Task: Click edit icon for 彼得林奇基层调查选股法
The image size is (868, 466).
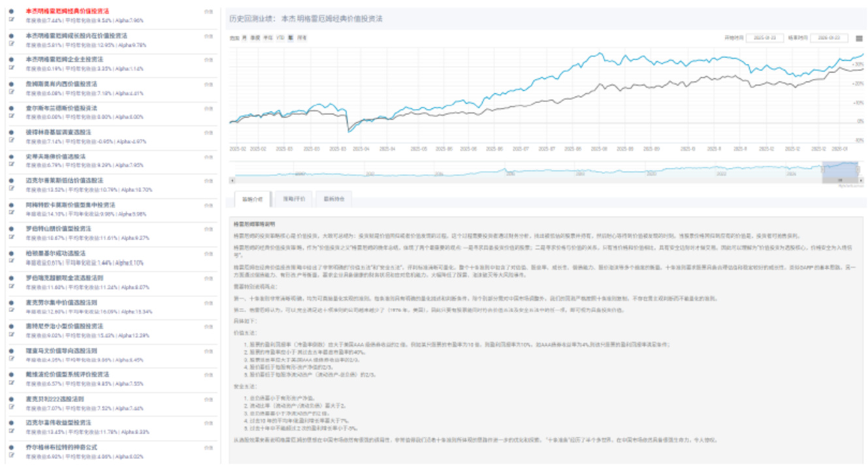Action: coord(11,140)
